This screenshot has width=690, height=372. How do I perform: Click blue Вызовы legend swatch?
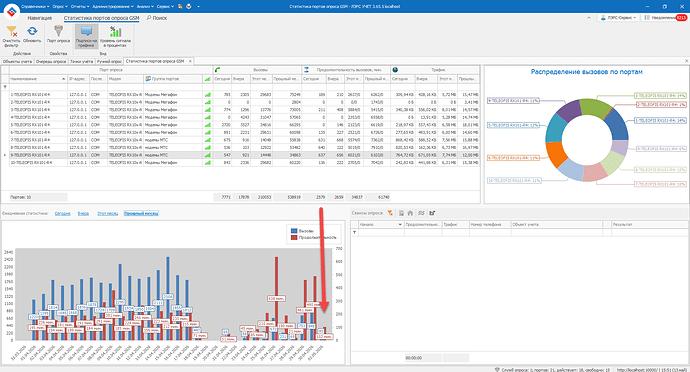coord(294,231)
